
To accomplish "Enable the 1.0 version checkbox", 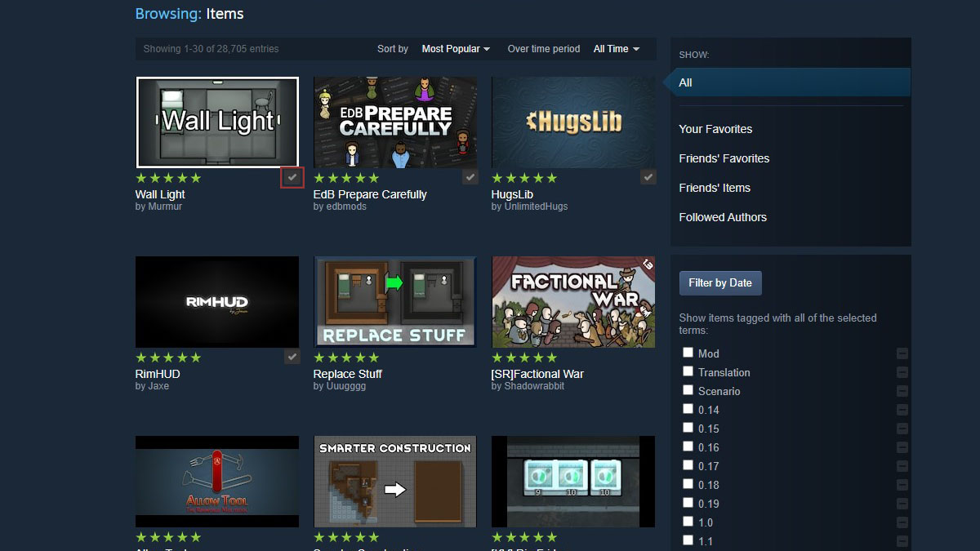I will pos(688,522).
